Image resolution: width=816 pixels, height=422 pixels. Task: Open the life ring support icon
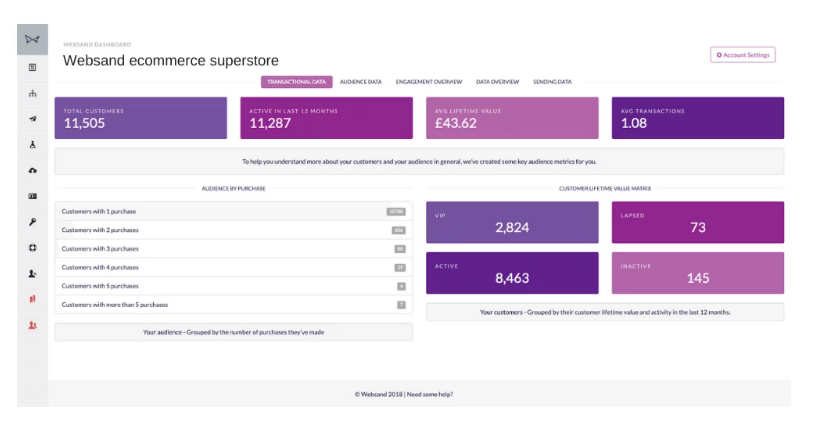click(32, 247)
